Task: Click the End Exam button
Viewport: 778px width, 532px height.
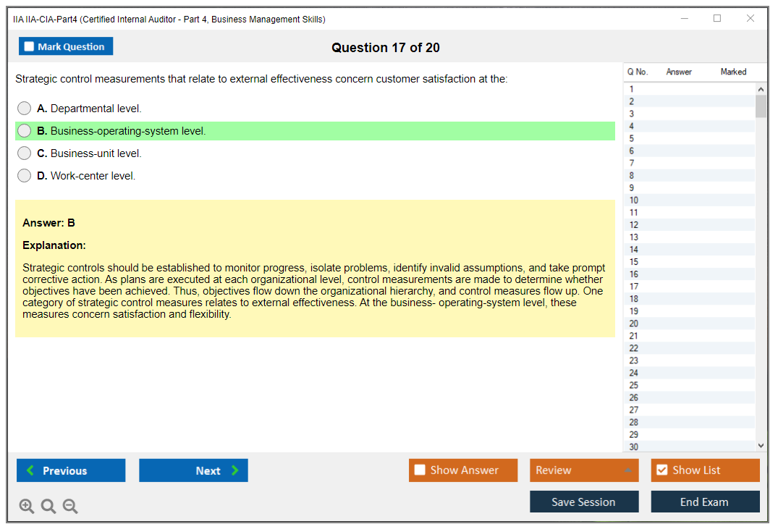Action: 704,502
